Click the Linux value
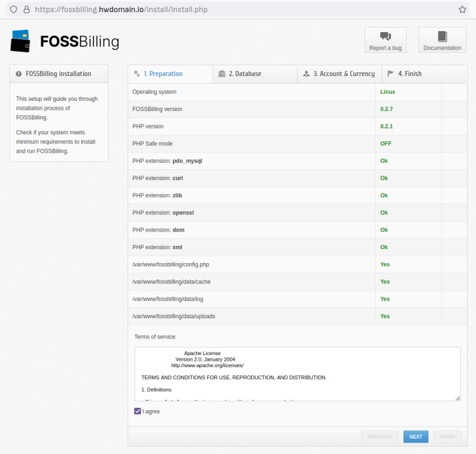Viewport: 476px width, 454px height. [388, 92]
